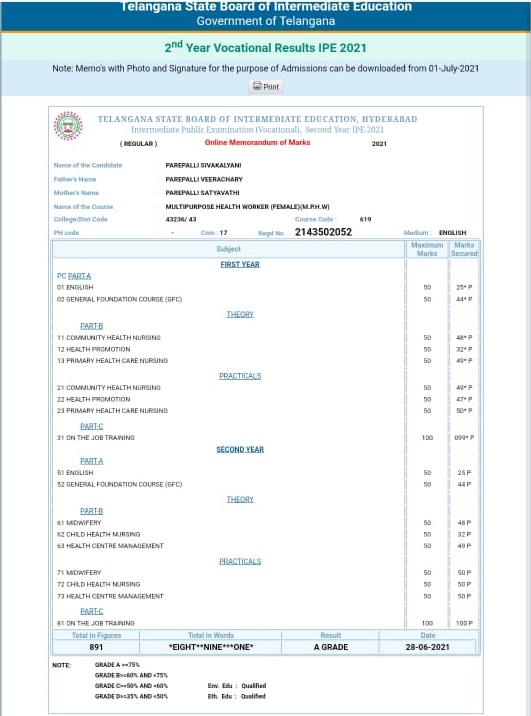
Task: Click 72 CHILD HEALTH NURSING practical row
Action: click(x=265, y=584)
